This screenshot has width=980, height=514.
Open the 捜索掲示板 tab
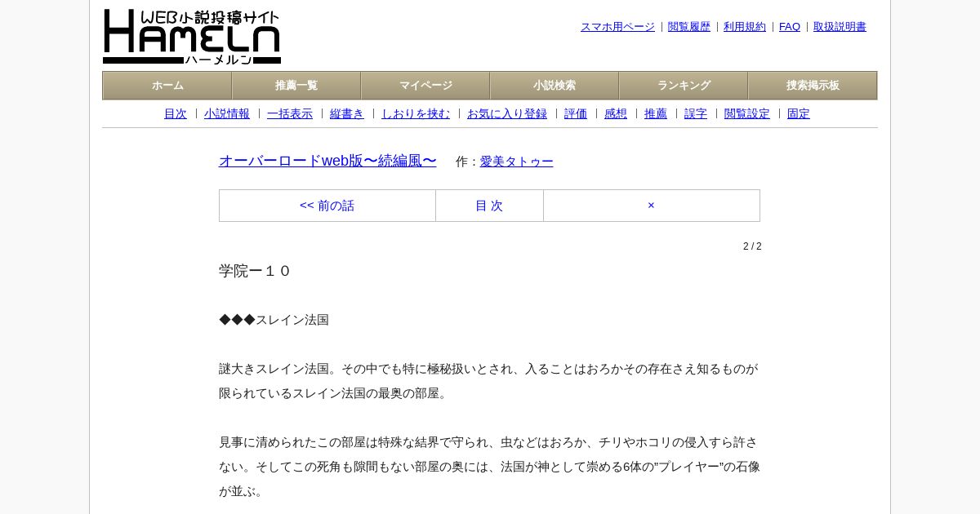pos(813,86)
